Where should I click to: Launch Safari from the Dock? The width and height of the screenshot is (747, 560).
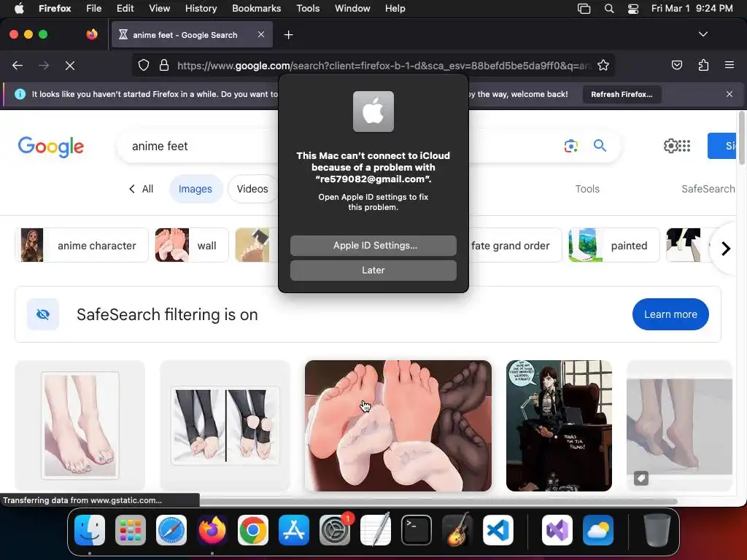(x=171, y=530)
